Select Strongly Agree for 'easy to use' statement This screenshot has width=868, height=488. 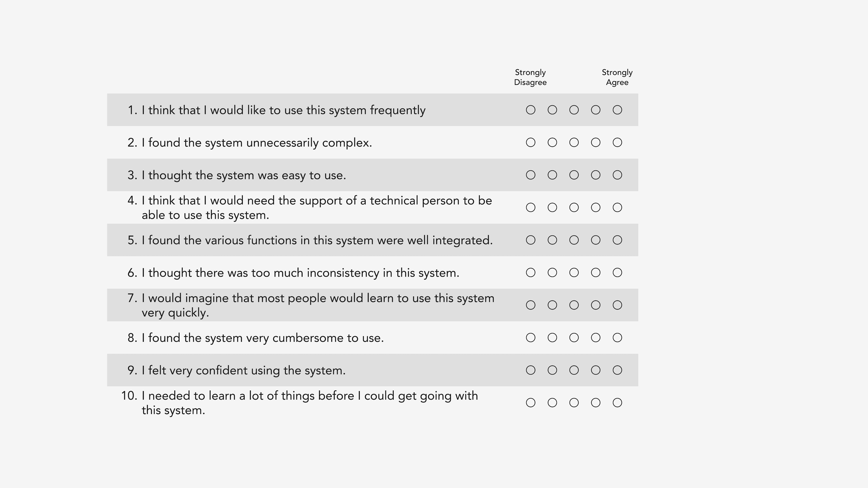click(x=617, y=175)
